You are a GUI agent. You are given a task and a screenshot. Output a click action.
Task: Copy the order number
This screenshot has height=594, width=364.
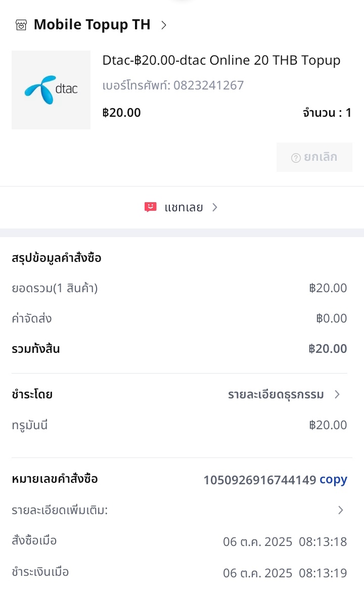[x=333, y=480]
